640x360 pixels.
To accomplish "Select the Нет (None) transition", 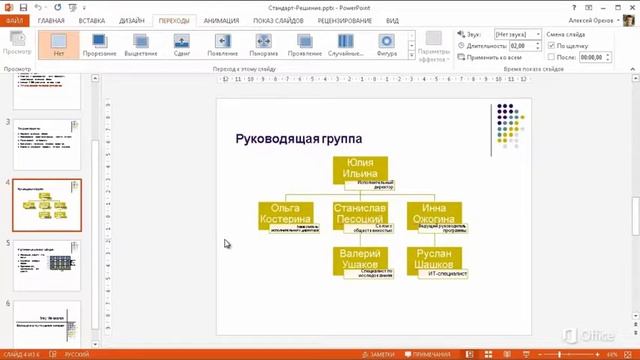I will pos(59,45).
